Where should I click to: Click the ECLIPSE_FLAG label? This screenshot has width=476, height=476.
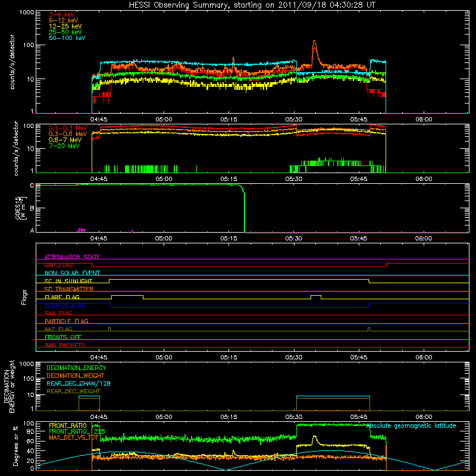tap(65, 305)
